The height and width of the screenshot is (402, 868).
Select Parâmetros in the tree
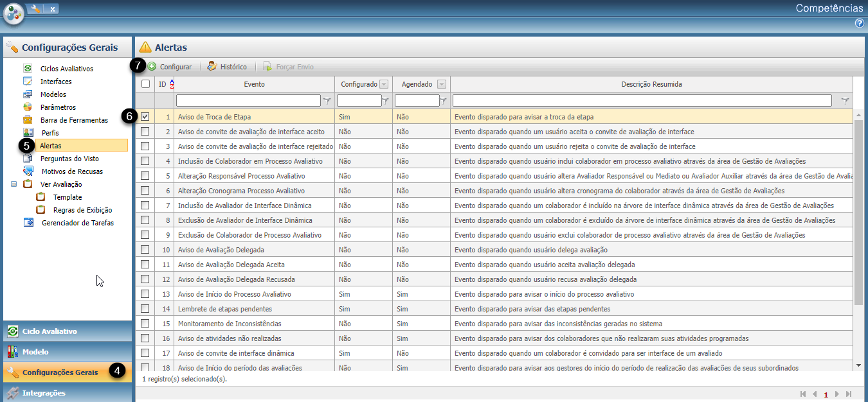(58, 107)
